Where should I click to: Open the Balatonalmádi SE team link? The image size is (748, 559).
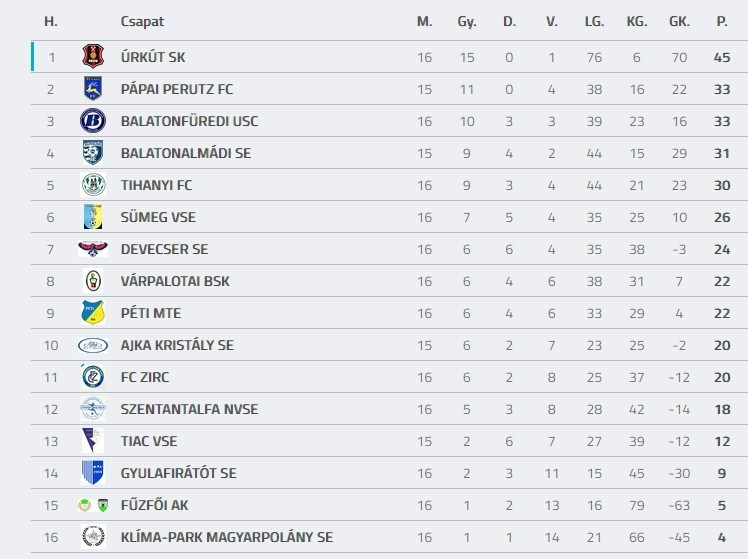pos(185,153)
